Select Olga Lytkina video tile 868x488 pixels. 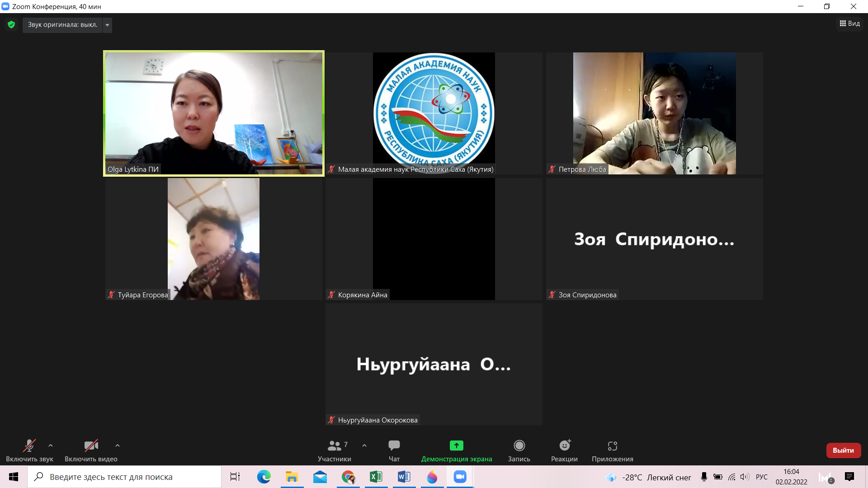click(214, 113)
